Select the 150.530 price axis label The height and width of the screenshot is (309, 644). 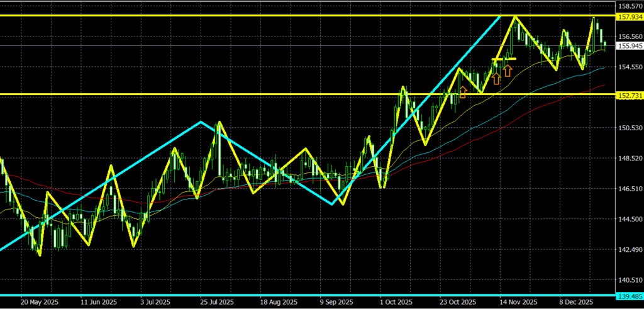(x=629, y=128)
